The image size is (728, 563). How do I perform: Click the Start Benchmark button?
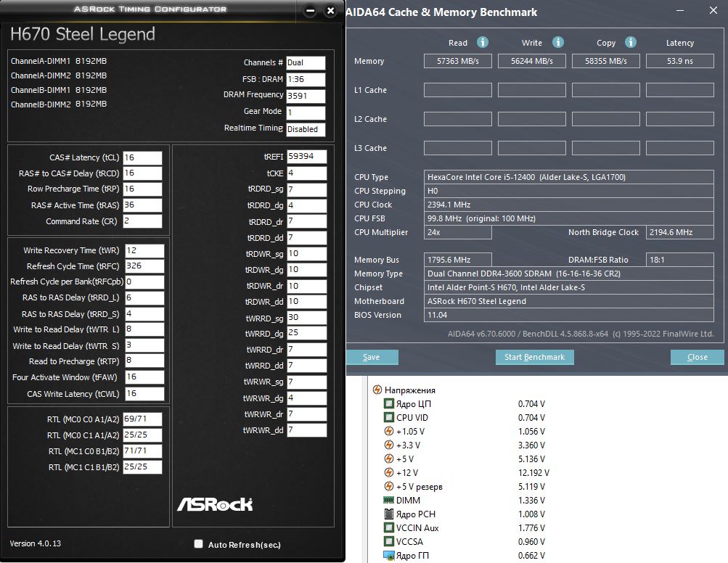tap(534, 357)
